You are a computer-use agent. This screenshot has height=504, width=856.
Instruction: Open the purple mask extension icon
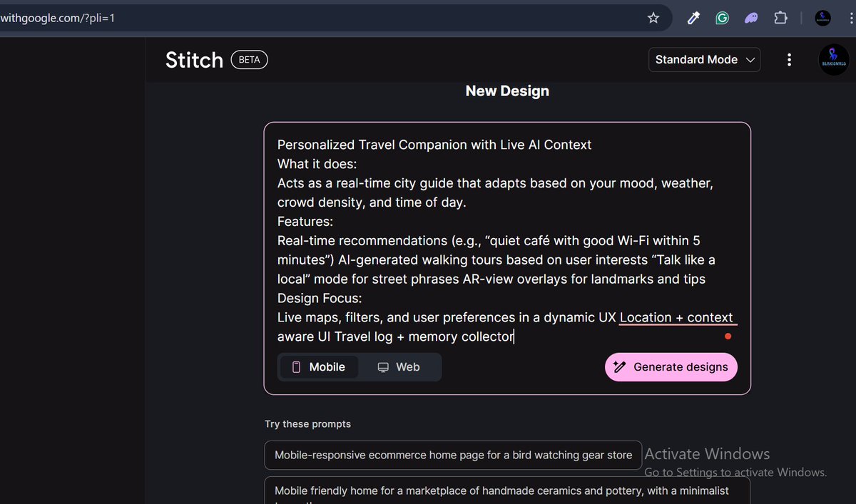click(752, 18)
